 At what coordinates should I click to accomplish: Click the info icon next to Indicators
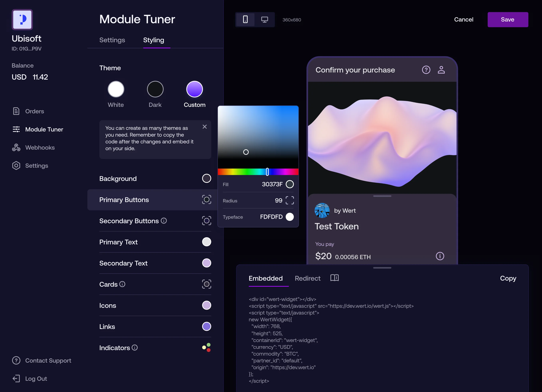click(135, 347)
